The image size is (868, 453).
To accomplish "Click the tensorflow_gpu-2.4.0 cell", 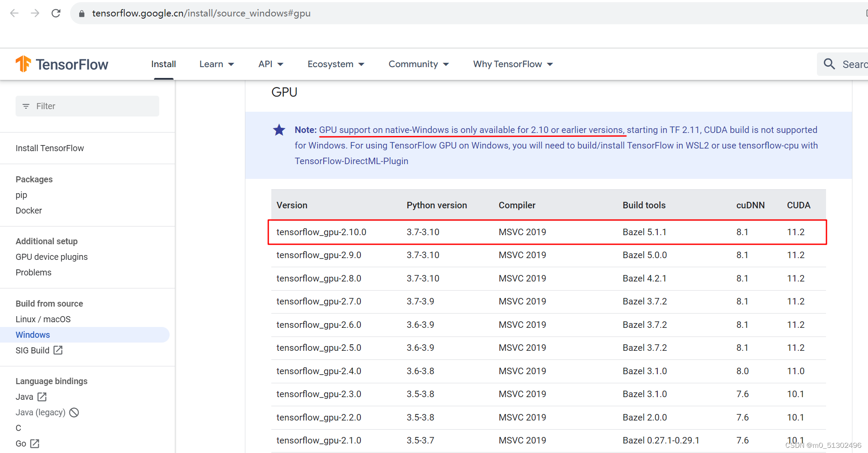I will tap(319, 371).
